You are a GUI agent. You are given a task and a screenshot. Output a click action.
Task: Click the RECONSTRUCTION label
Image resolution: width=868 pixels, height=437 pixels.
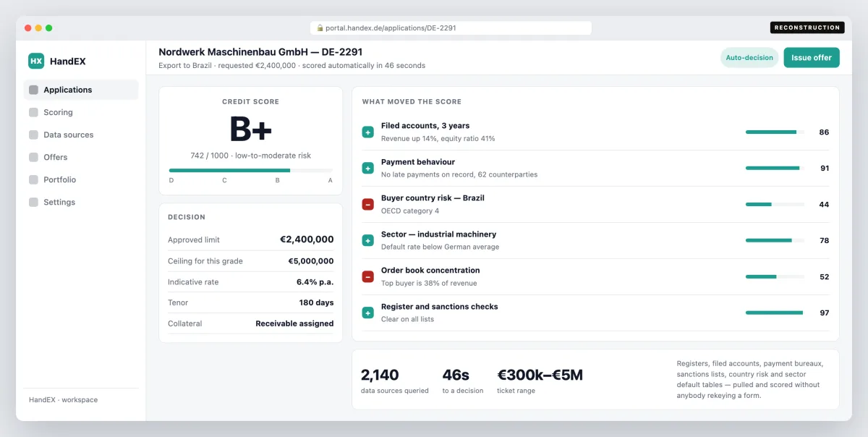click(x=807, y=27)
